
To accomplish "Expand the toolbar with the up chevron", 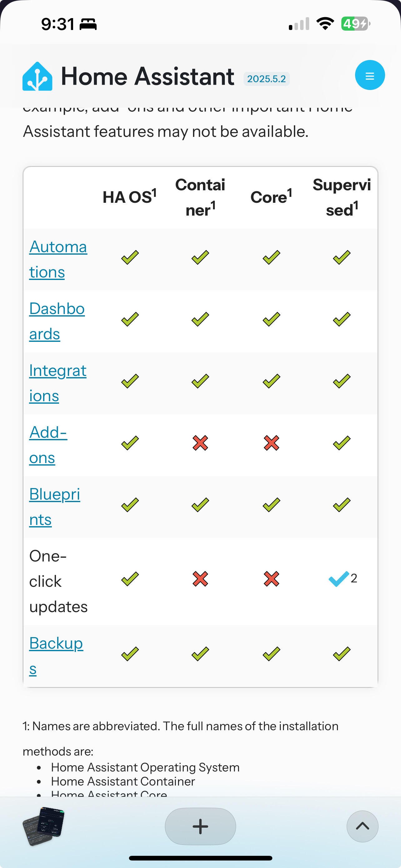I will coord(362,826).
